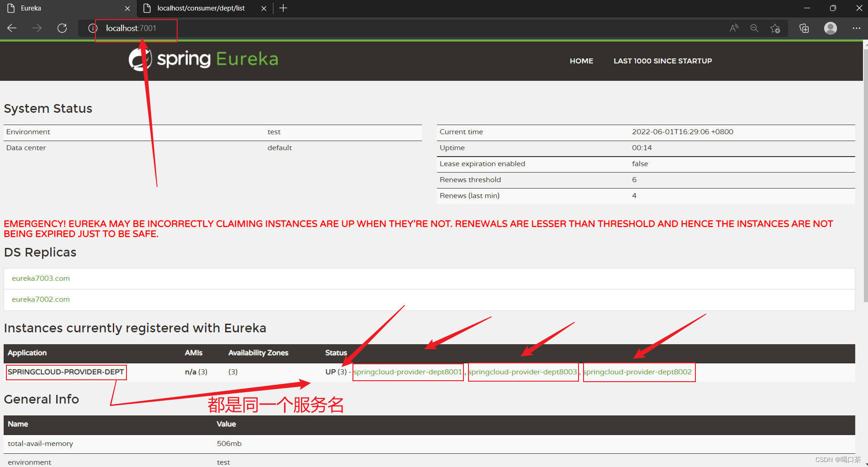Open springcloud-provider-dept8001 instance link
Image resolution: width=868 pixels, height=467 pixels.
tap(408, 372)
